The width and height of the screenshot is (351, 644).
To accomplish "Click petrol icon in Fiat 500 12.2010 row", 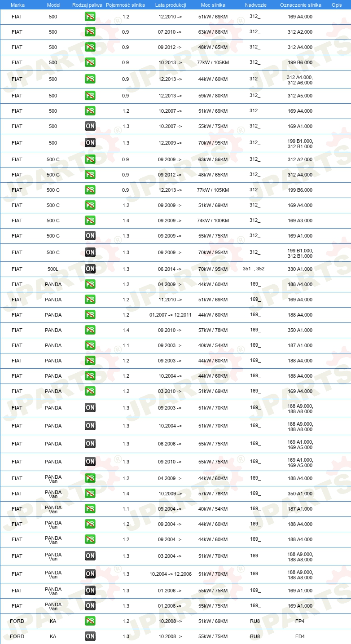I will click(x=90, y=17).
